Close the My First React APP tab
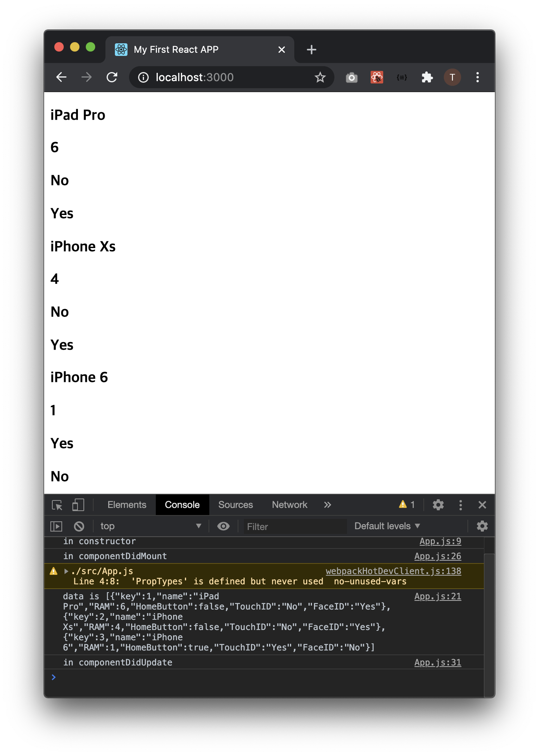Viewport: 539px width, 756px height. (x=282, y=50)
